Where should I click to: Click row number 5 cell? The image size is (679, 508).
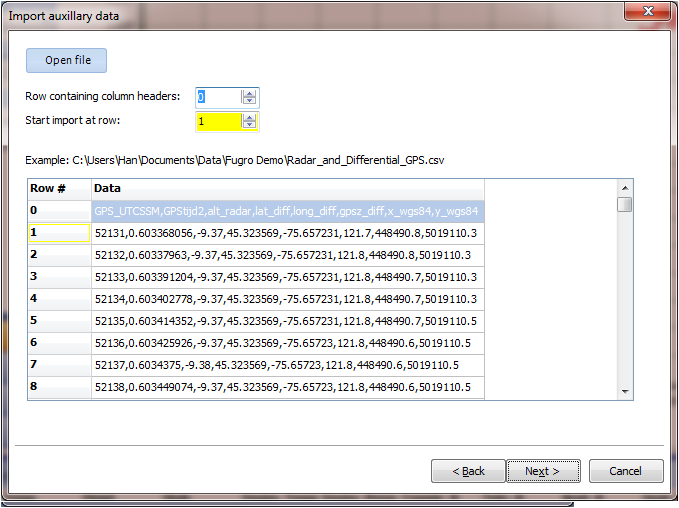point(59,321)
